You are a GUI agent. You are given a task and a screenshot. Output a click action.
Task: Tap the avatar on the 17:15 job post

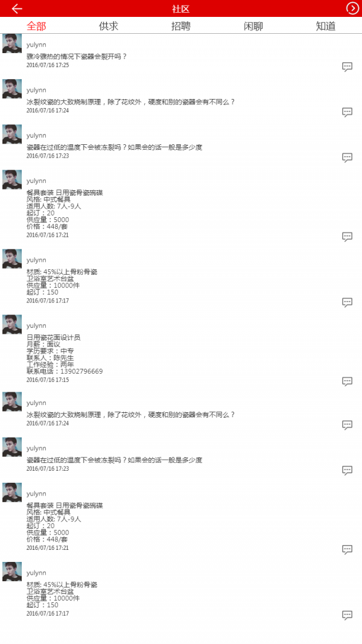pyautogui.click(x=12, y=325)
